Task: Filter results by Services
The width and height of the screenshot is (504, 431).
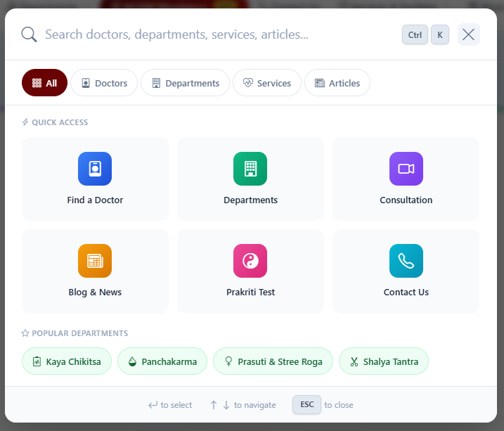Action: click(266, 83)
